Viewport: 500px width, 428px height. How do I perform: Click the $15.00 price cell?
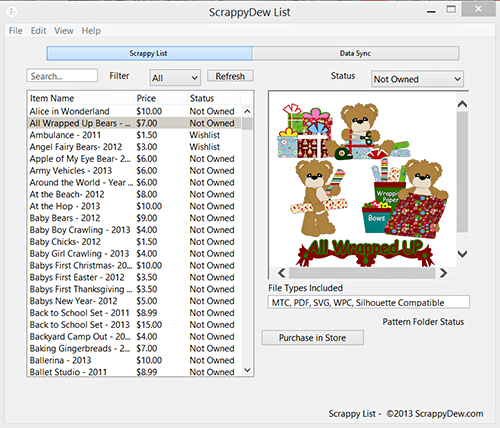pos(149,325)
